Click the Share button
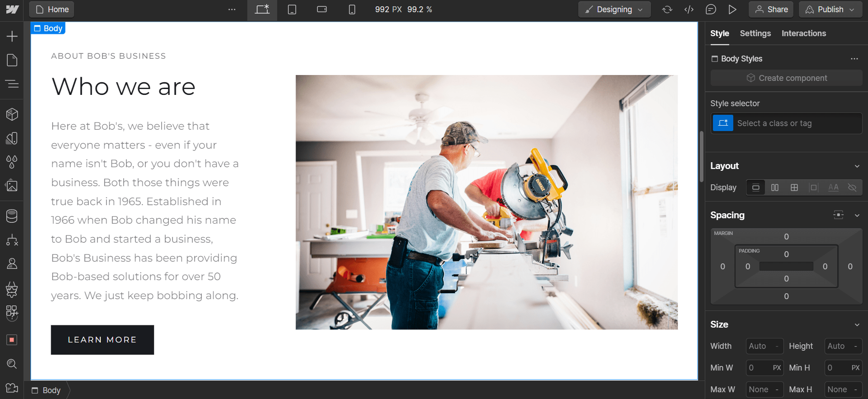 pyautogui.click(x=771, y=9)
